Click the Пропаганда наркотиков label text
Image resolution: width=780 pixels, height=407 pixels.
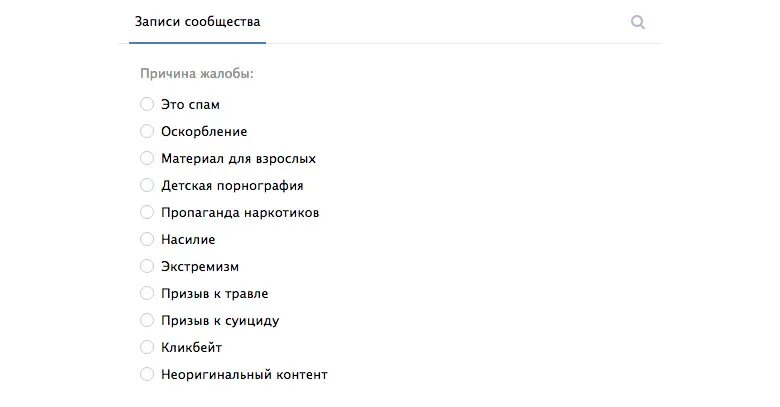(x=240, y=213)
